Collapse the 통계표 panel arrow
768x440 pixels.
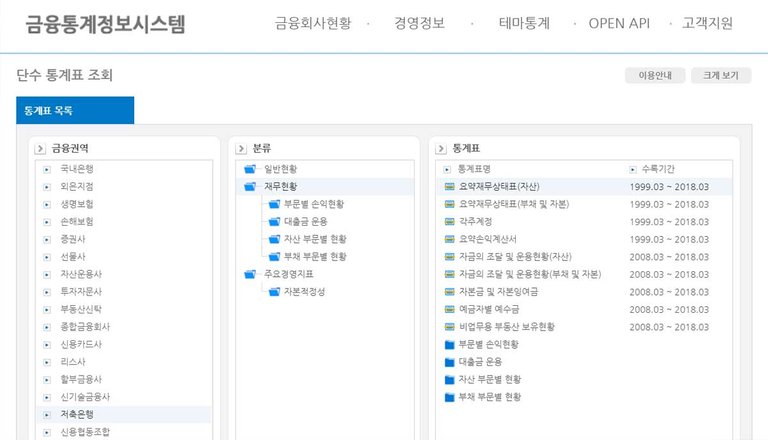click(441, 148)
